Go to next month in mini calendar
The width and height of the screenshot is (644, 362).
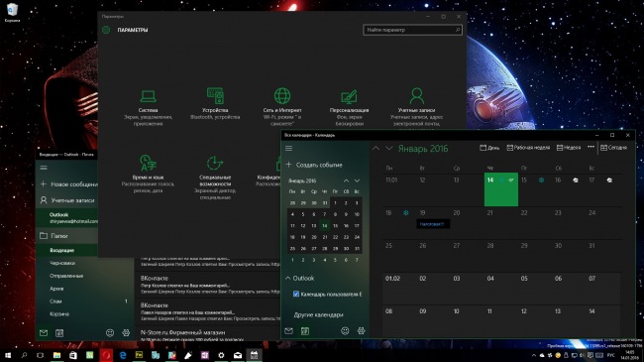coord(358,181)
